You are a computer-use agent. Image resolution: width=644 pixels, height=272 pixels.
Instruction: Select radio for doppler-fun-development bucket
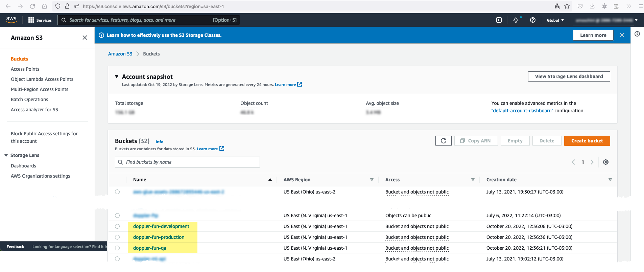(117, 226)
